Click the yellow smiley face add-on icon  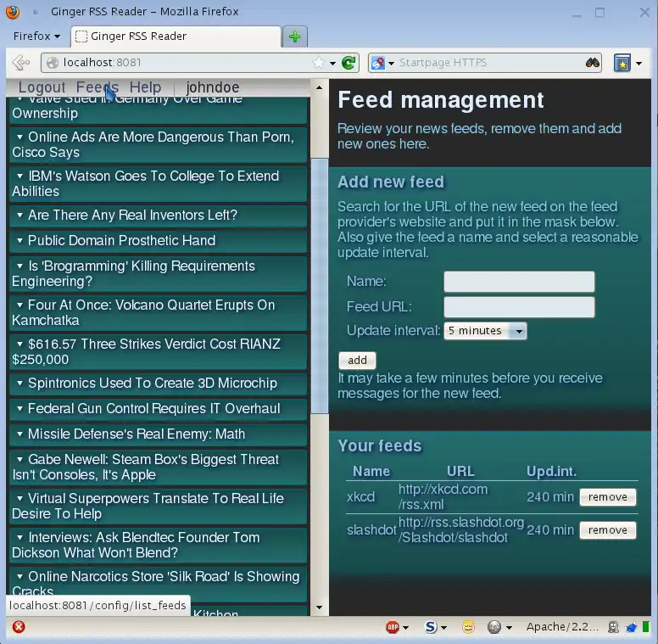pos(468,627)
